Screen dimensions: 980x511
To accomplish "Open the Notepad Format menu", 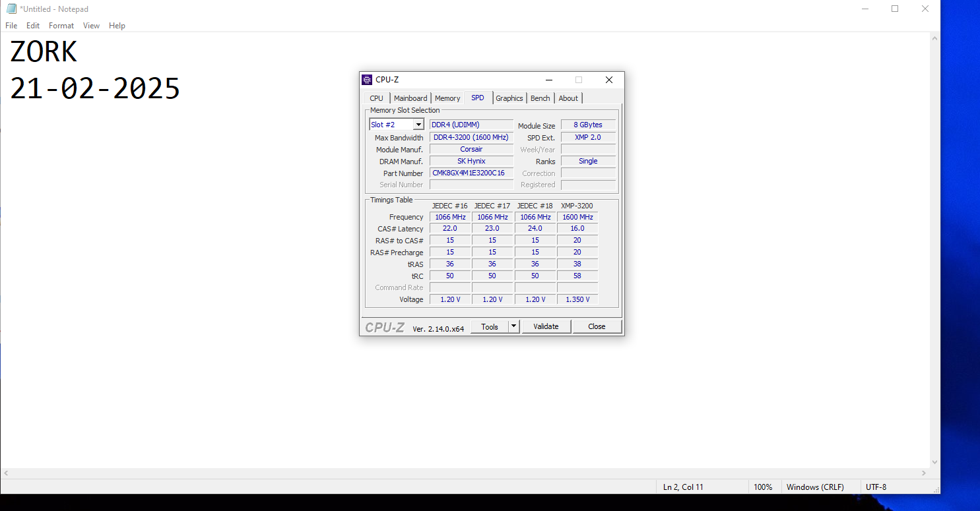I will click(x=61, y=26).
